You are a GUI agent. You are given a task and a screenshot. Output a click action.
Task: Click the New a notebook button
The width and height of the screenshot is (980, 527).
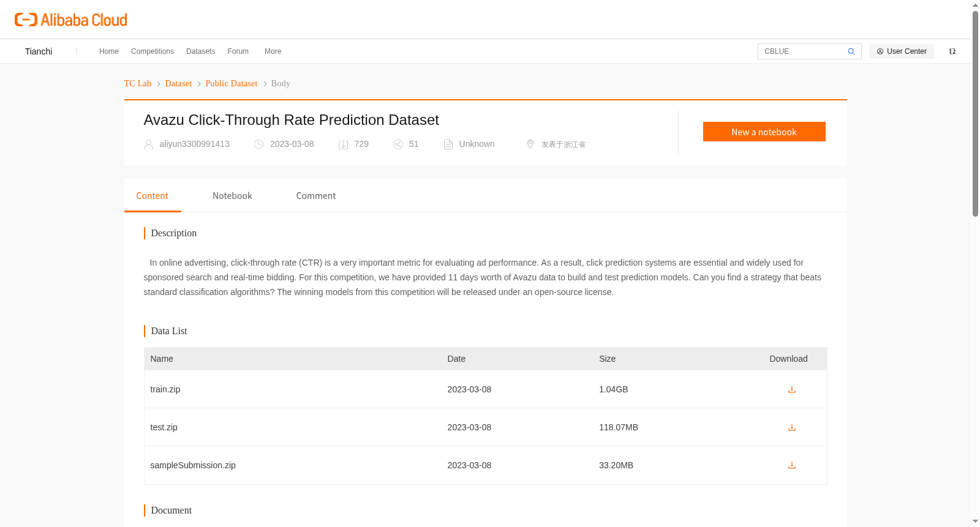(764, 132)
